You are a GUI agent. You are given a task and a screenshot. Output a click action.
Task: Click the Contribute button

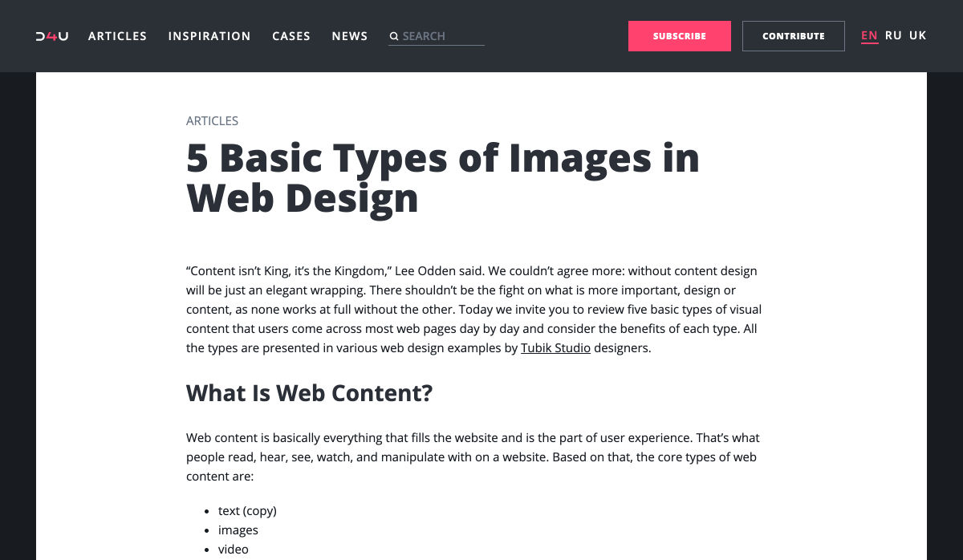pos(794,36)
